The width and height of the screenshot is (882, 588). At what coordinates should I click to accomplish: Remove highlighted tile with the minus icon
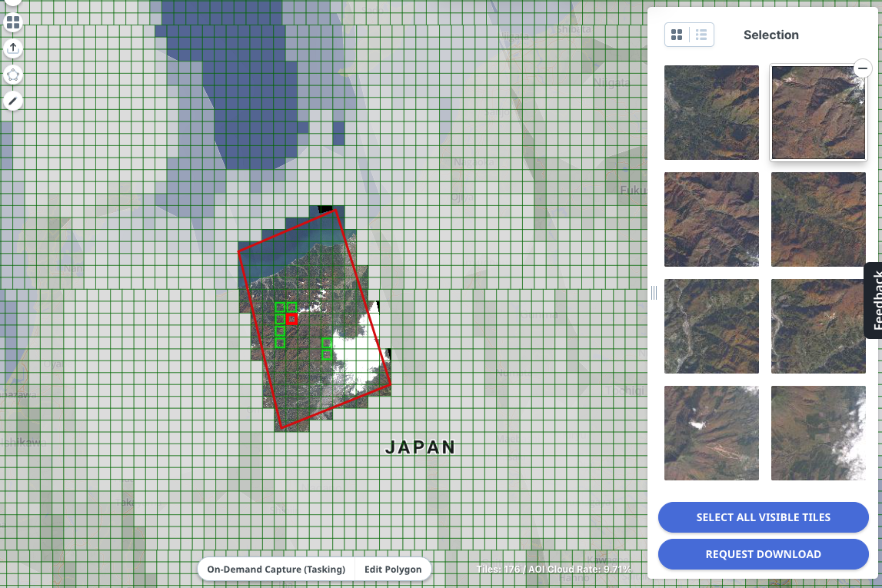point(862,69)
